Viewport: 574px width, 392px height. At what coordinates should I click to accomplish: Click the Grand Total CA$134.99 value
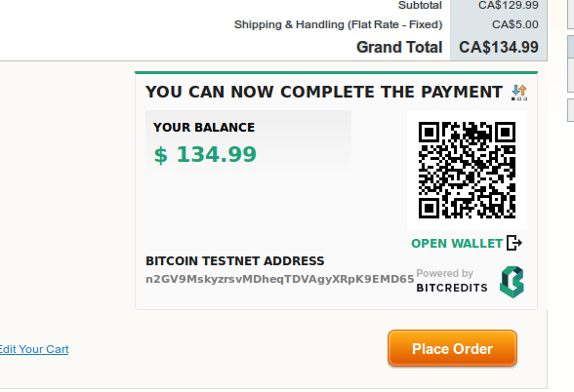click(499, 47)
